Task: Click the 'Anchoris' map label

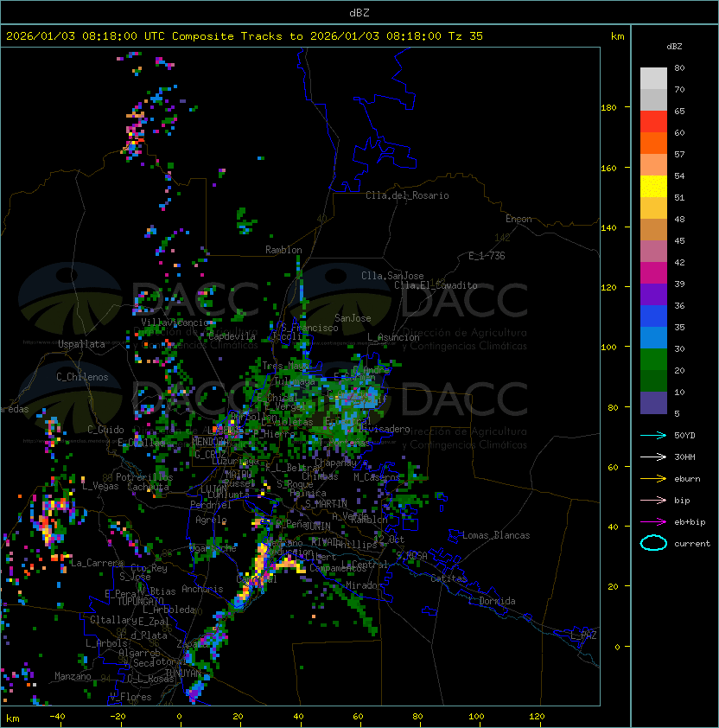Action: pyautogui.click(x=202, y=589)
